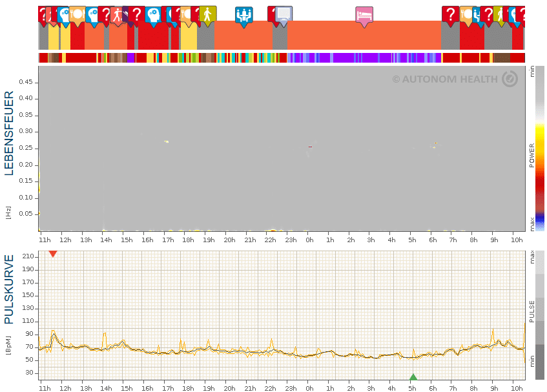Click the question mark marker right after the sleep block
Screen dimensions: 547x392
coord(450,15)
